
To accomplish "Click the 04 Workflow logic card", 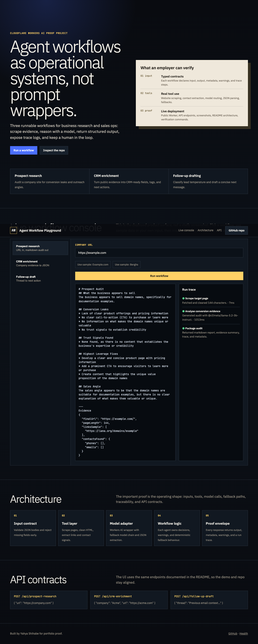I will 177,528.
